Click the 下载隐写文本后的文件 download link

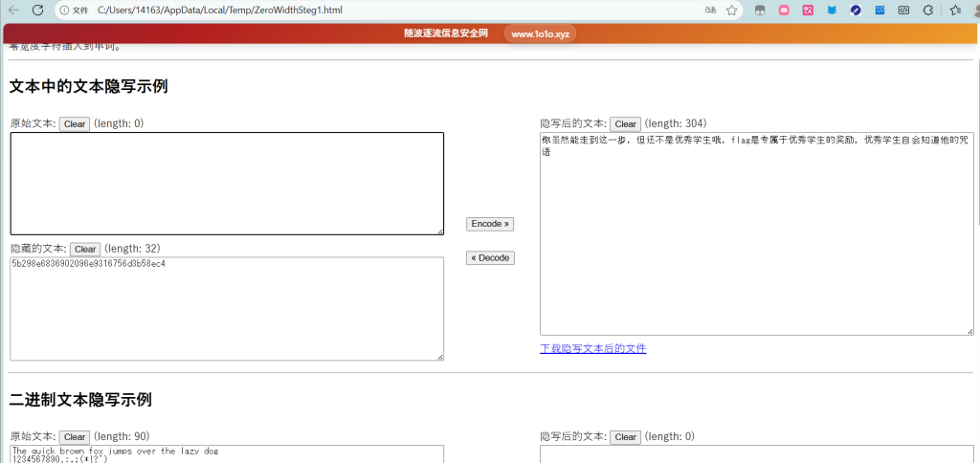pos(592,348)
